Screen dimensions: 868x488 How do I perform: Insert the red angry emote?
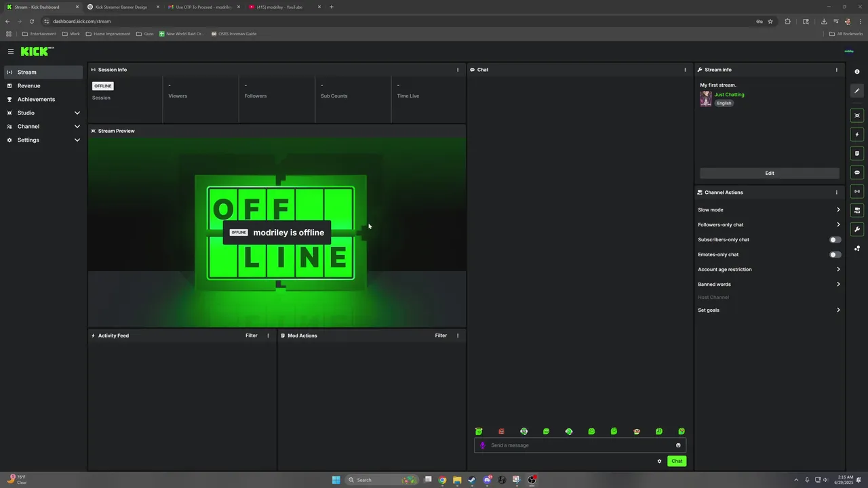(x=501, y=431)
